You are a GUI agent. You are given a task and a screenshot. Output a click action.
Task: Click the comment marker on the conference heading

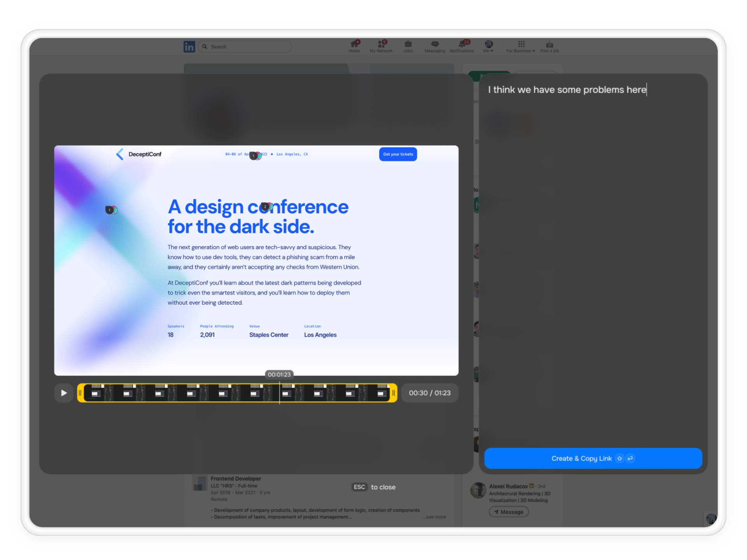266,206
